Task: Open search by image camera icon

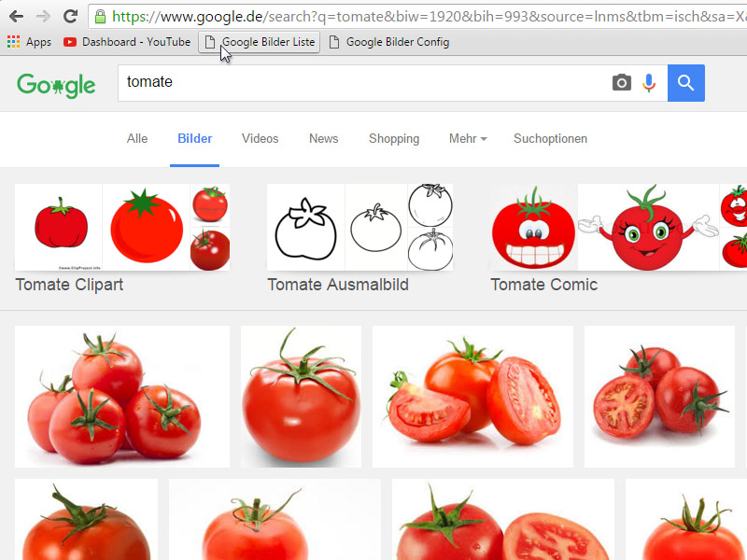Action: click(x=621, y=83)
